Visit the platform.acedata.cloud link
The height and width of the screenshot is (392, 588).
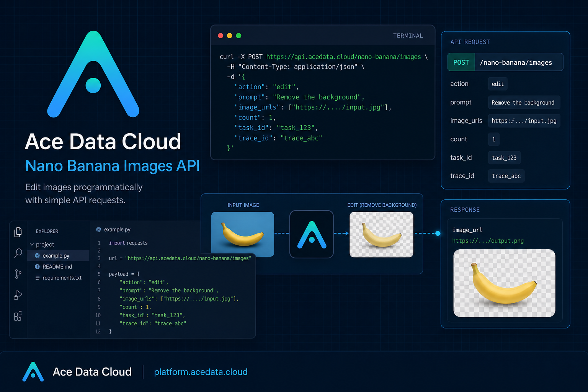point(201,372)
